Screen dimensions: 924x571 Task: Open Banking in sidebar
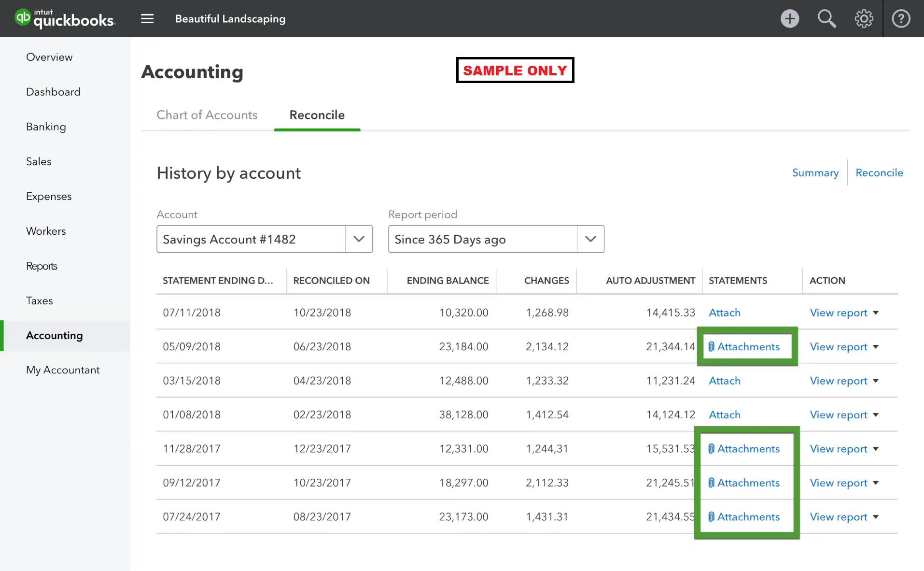[x=46, y=127]
